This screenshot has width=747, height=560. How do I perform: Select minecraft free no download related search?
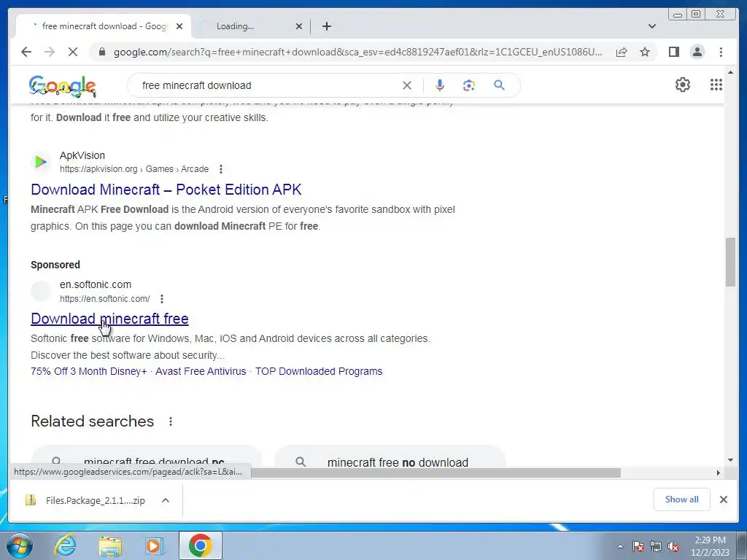click(x=390, y=461)
